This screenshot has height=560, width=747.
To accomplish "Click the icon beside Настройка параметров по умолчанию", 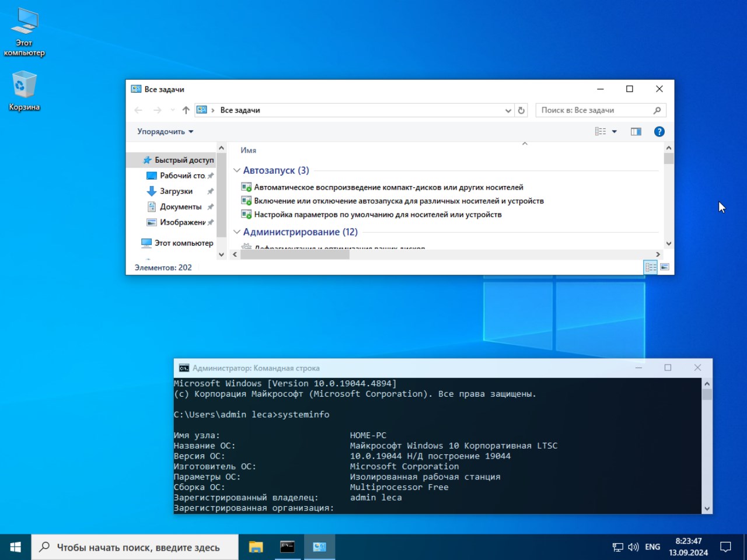I will click(x=246, y=215).
